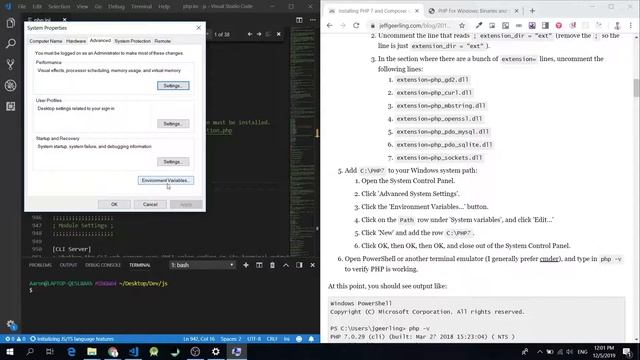
Task: Click the User Profiles Settings button
Action: [173, 124]
